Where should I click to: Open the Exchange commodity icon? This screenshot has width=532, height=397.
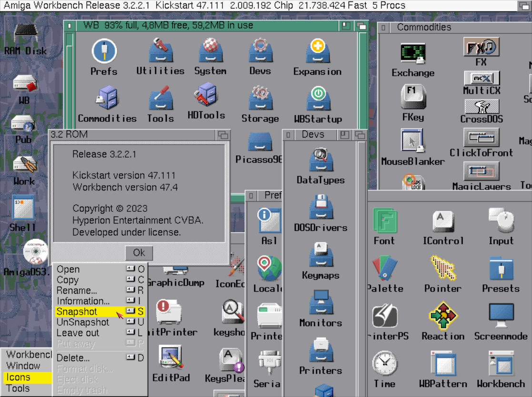[412, 54]
